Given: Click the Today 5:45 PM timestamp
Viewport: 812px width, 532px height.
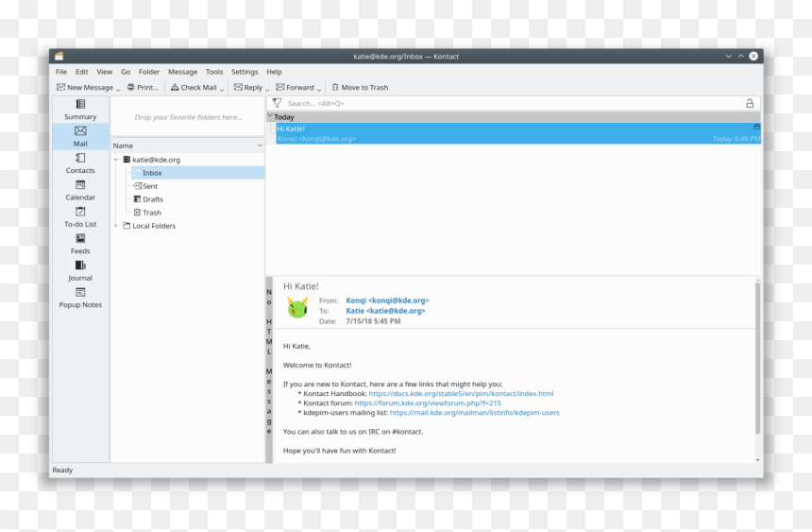Looking at the screenshot, I should (x=736, y=139).
